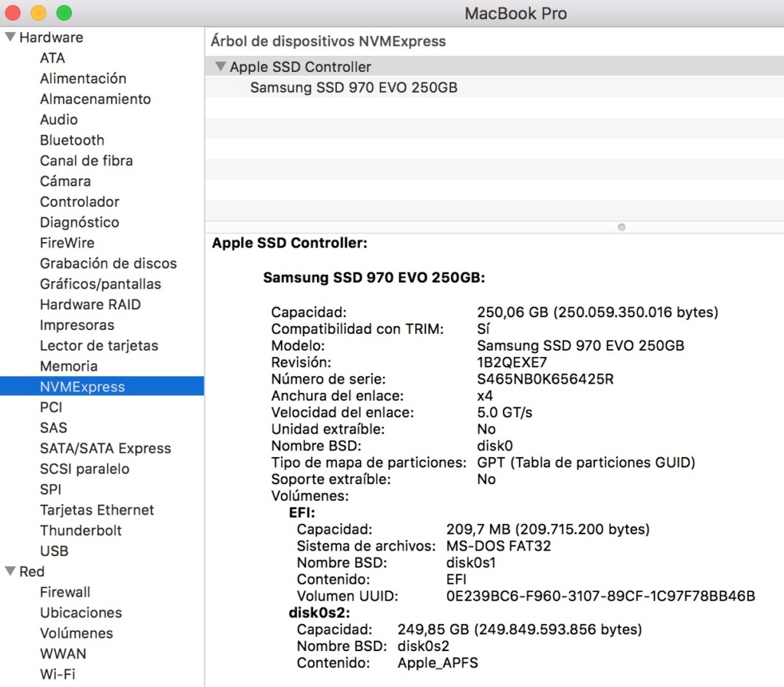This screenshot has height=687, width=784.
Task: Click the serial number S465NB0K656425R
Action: pyautogui.click(x=545, y=378)
